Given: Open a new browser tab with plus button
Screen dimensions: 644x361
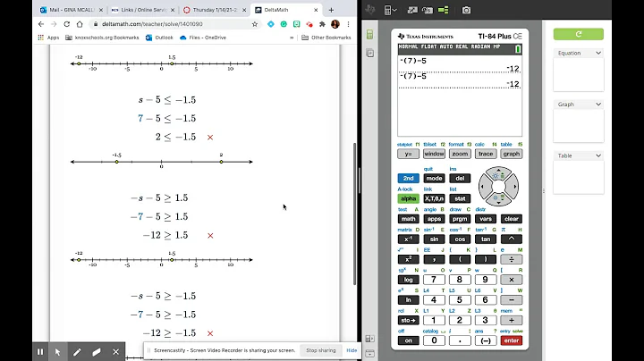Looking at the screenshot, I should pyautogui.click(x=331, y=10).
